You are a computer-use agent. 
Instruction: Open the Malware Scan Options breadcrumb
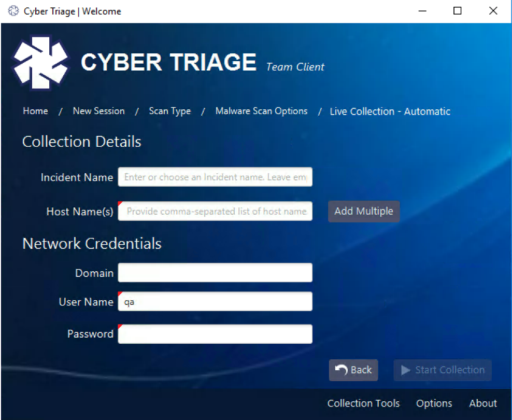point(261,111)
